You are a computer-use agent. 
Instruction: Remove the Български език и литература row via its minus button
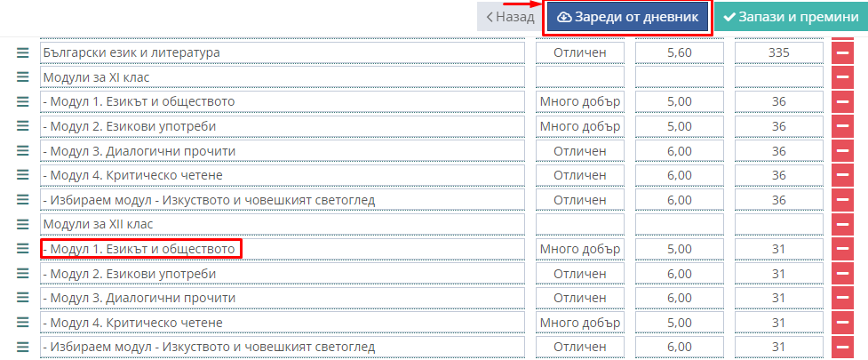tap(842, 52)
